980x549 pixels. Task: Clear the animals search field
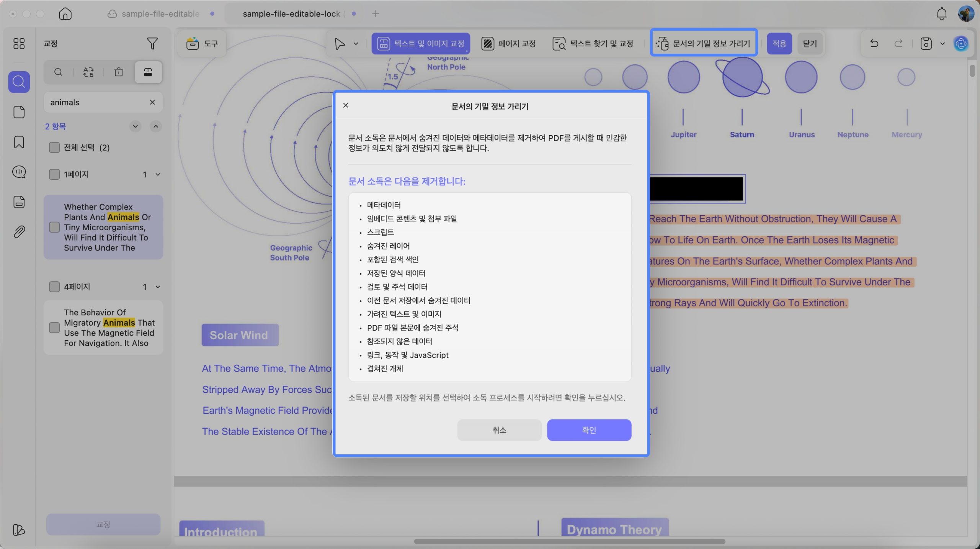[152, 102]
